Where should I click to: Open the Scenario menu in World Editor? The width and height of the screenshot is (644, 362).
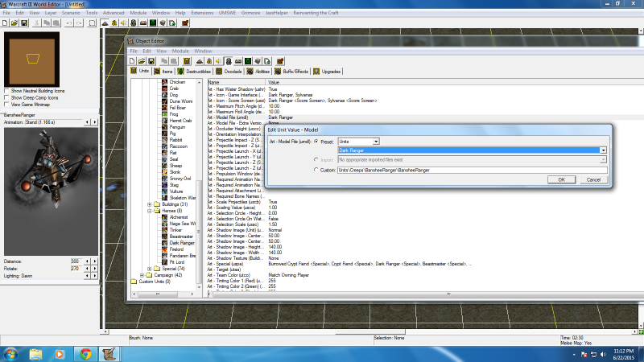[x=71, y=13]
